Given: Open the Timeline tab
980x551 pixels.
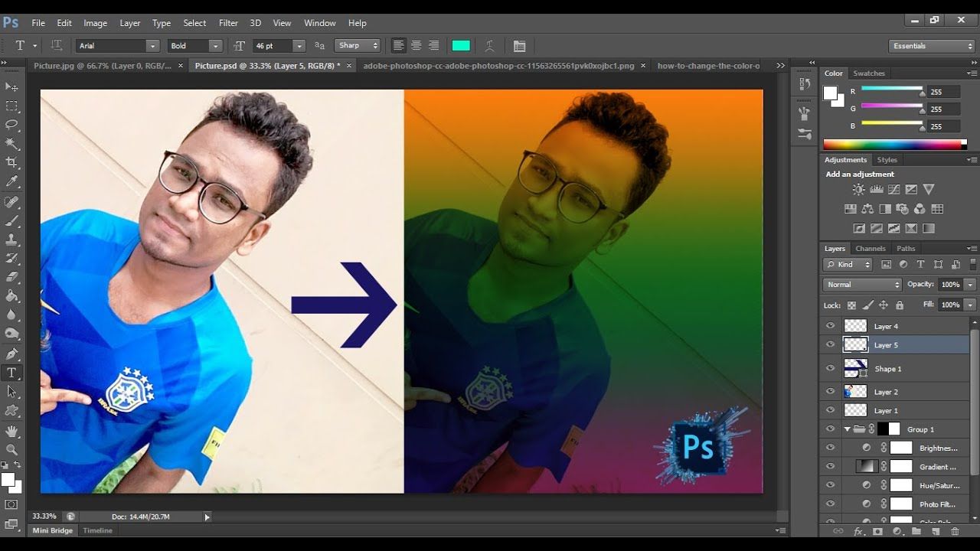Looking at the screenshot, I should tap(98, 530).
